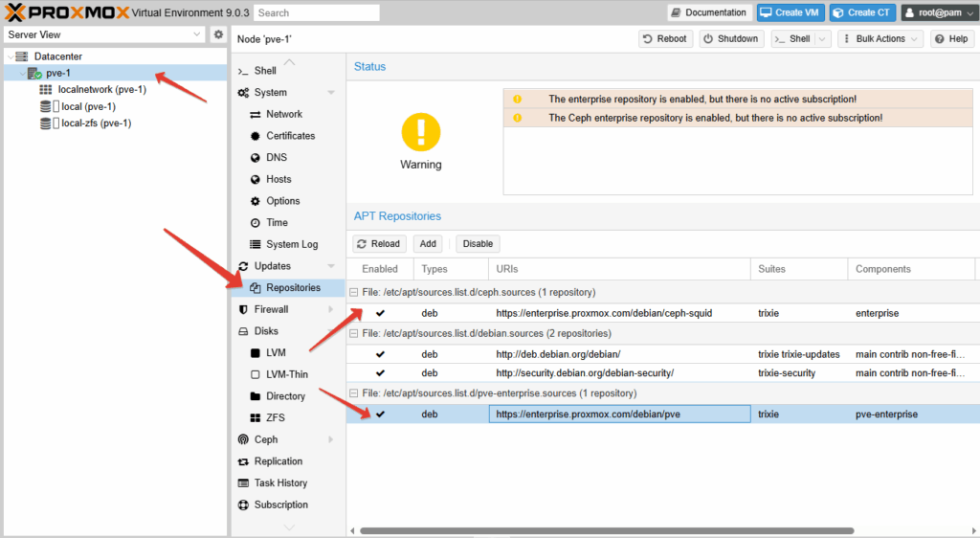Viewport: 980px width, 538px height.
Task: Click the Certificates badge icon
Action: pyautogui.click(x=255, y=136)
